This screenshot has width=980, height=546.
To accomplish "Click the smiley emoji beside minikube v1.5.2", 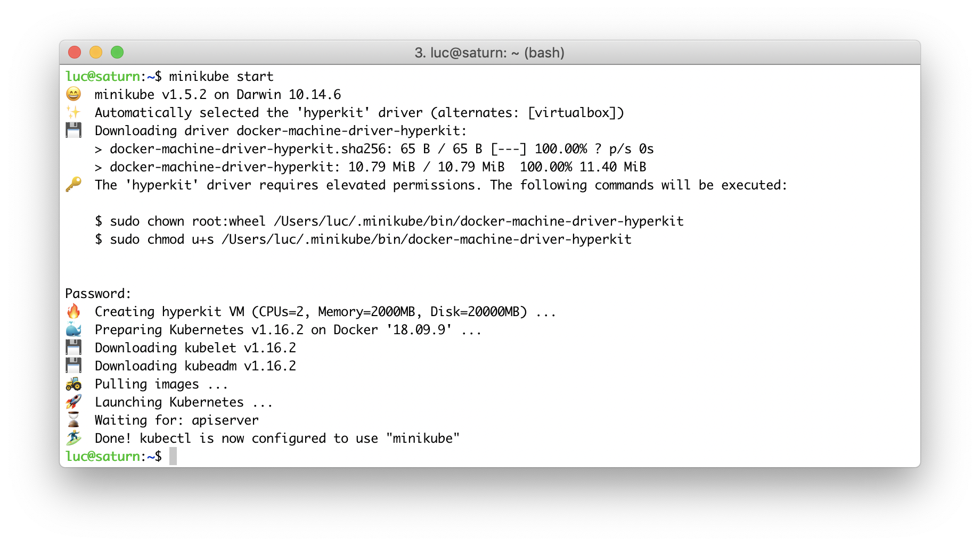I will coord(73,94).
